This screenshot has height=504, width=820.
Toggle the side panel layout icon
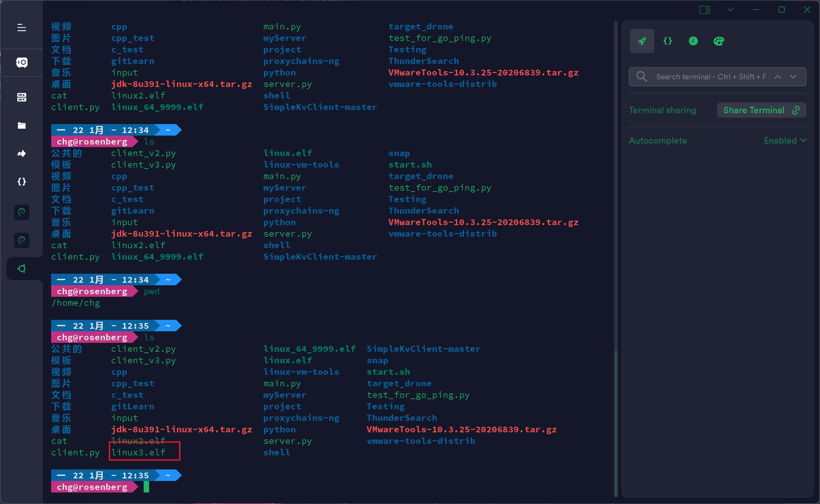pyautogui.click(x=704, y=10)
